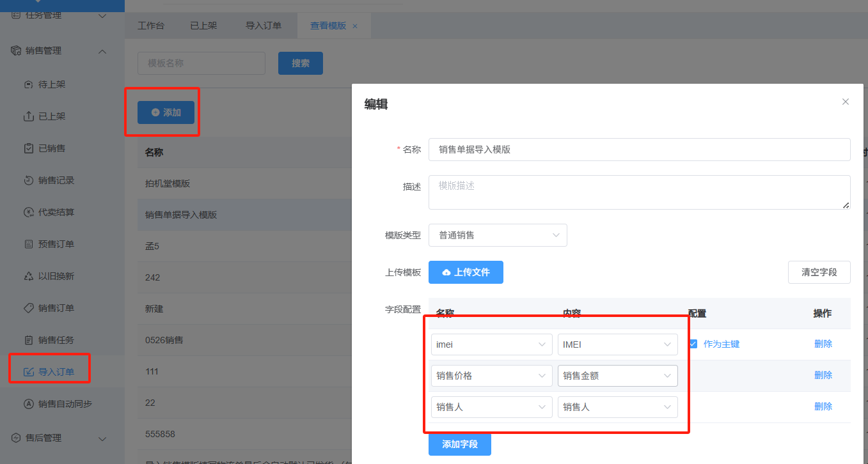Click the 销售订单 tag icon
This screenshot has height=464, width=868.
click(28, 308)
